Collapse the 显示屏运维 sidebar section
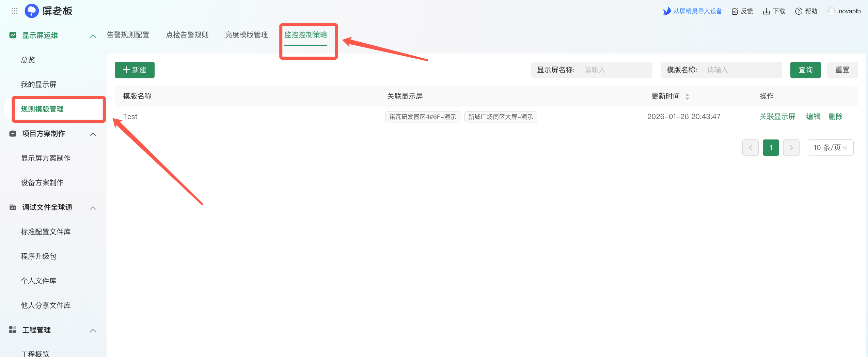Image resolution: width=868 pixels, height=357 pixels. pyautogui.click(x=93, y=36)
